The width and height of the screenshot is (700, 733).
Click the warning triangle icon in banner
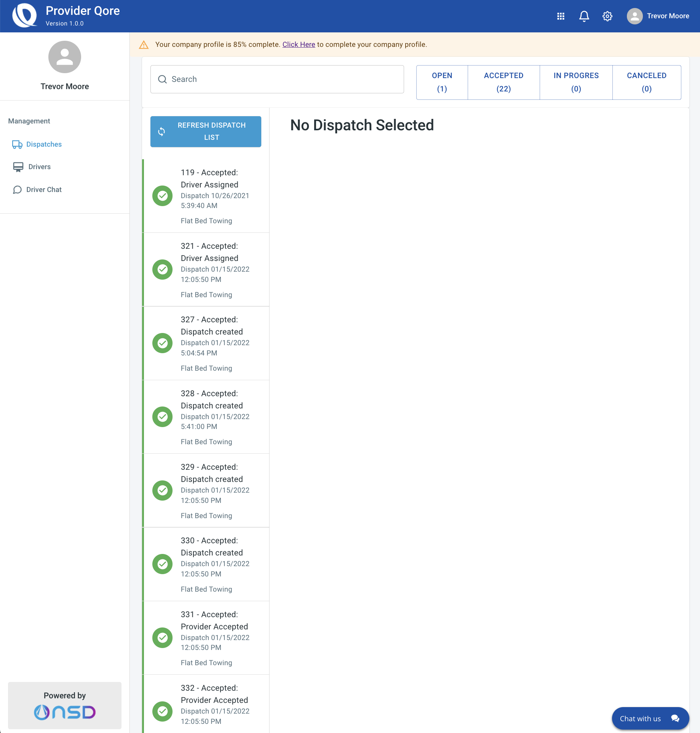click(144, 45)
